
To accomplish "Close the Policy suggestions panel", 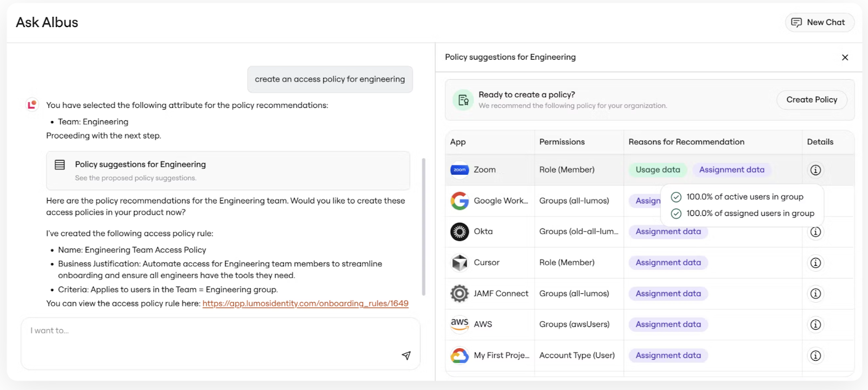I will click(845, 57).
